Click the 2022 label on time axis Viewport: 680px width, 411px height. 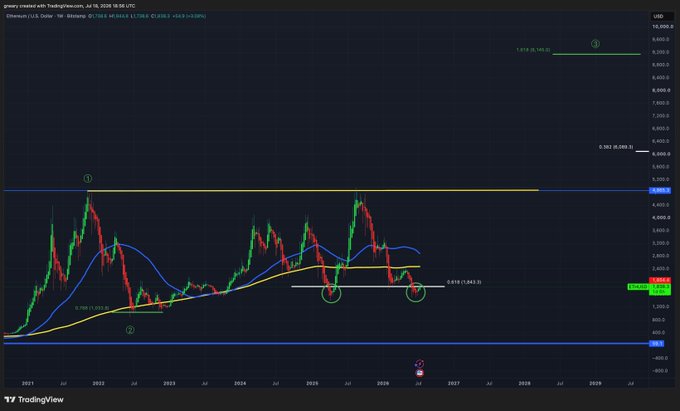(x=98, y=383)
